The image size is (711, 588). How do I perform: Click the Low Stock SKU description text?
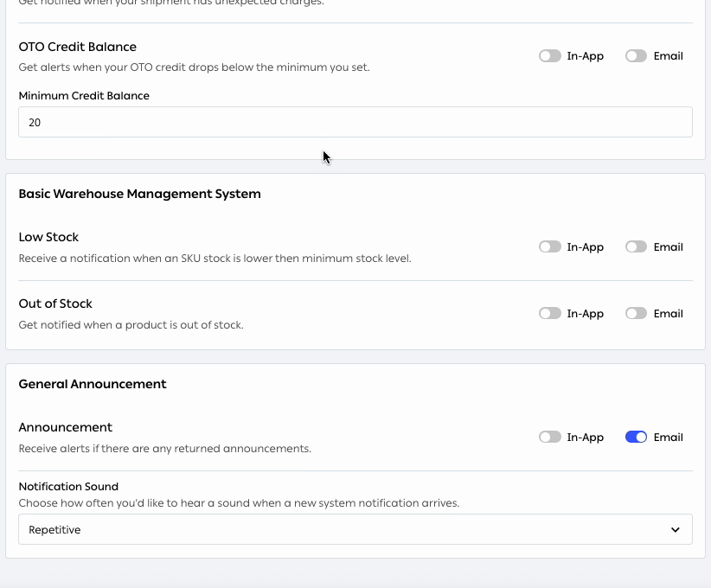215,259
